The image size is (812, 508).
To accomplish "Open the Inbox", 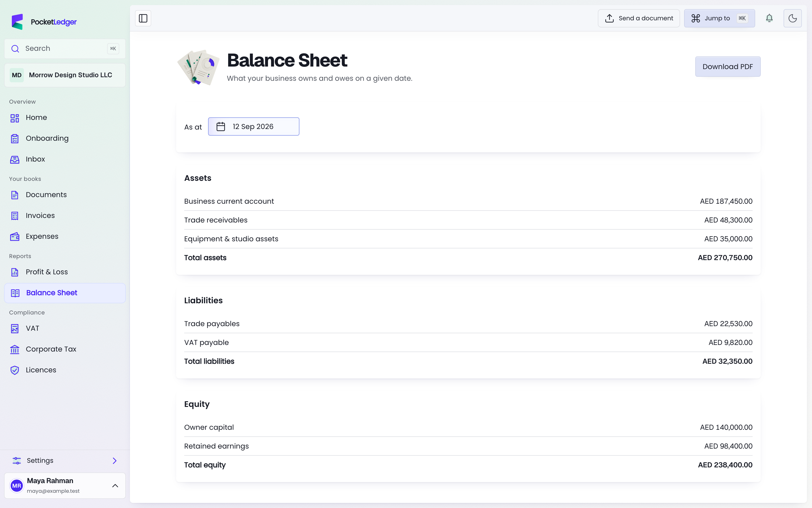I will point(65,159).
